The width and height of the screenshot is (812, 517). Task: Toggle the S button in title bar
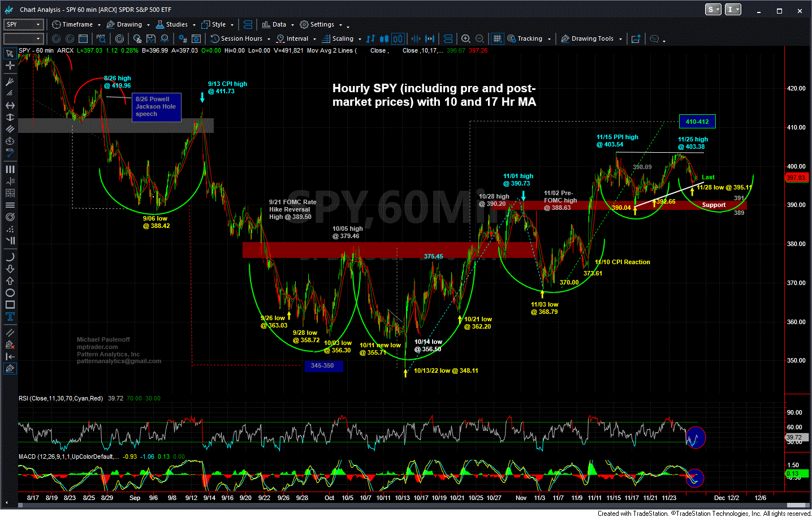[713, 10]
